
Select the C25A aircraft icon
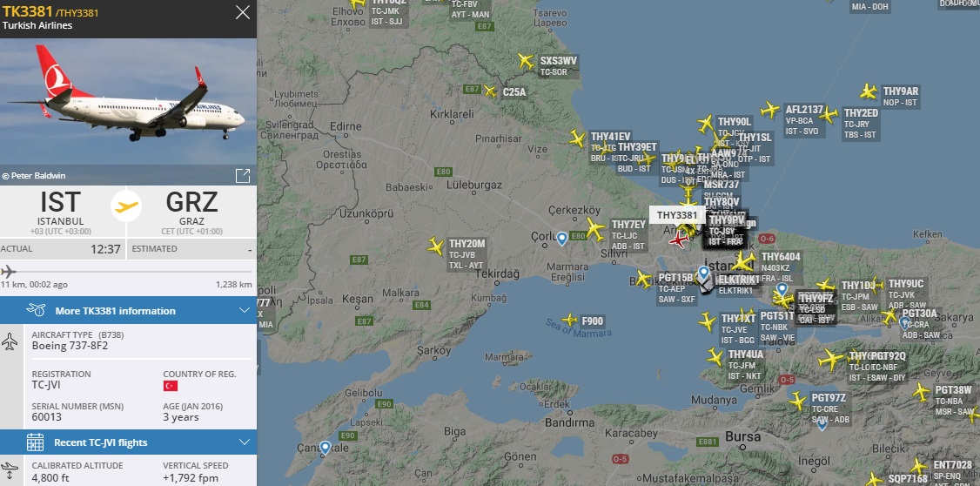pyautogui.click(x=491, y=92)
